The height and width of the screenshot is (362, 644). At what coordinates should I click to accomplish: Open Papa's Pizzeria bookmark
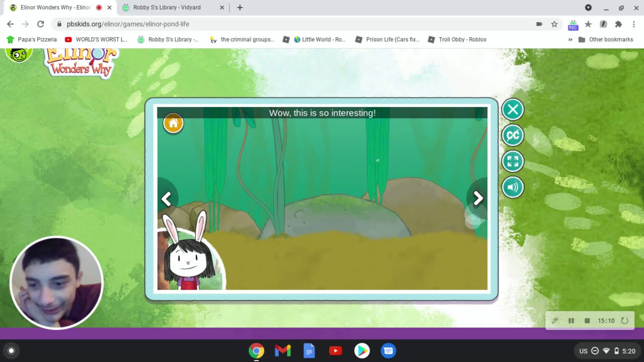pyautogui.click(x=31, y=39)
